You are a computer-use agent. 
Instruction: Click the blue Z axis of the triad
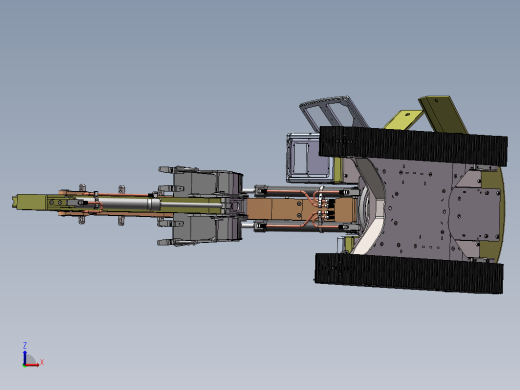25,357
